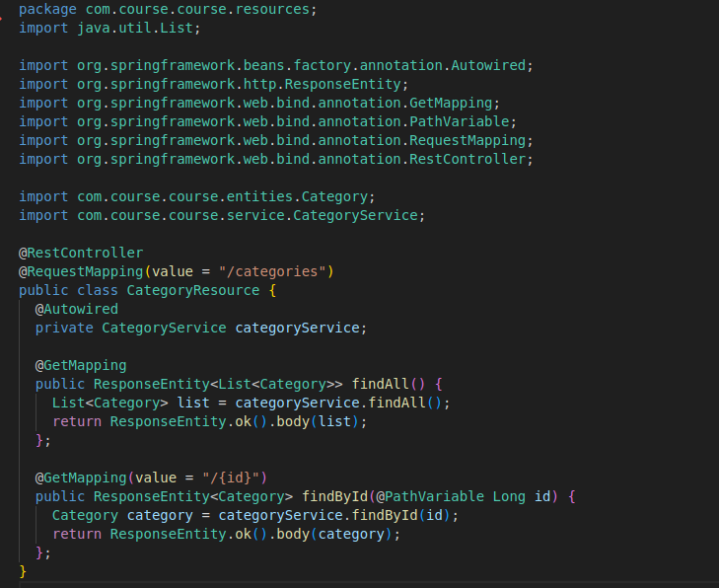This screenshot has height=588, width=719.
Task: Click the opening brace after CategoryResource
Action: (272, 290)
